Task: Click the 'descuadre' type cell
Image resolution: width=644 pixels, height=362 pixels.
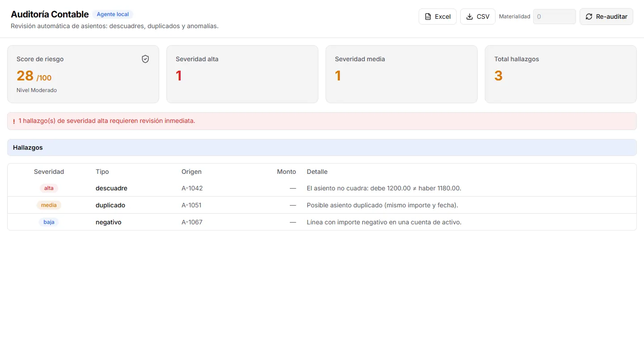Action: point(111,188)
